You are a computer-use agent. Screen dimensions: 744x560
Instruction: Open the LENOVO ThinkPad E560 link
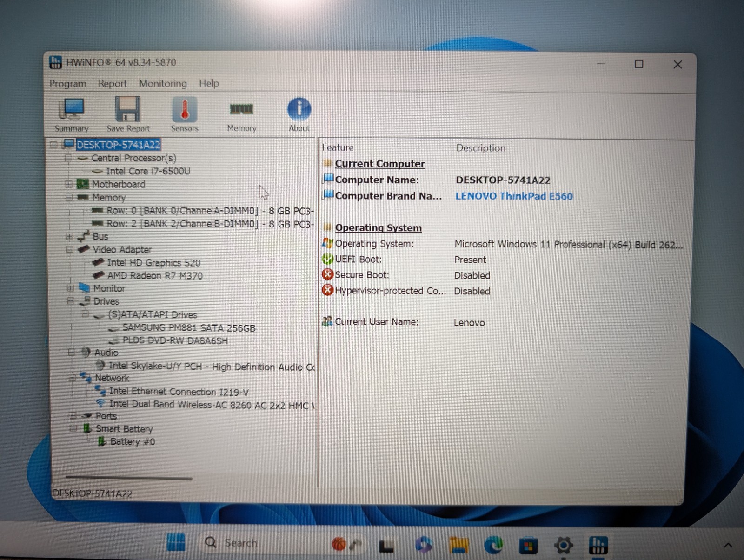pos(514,196)
